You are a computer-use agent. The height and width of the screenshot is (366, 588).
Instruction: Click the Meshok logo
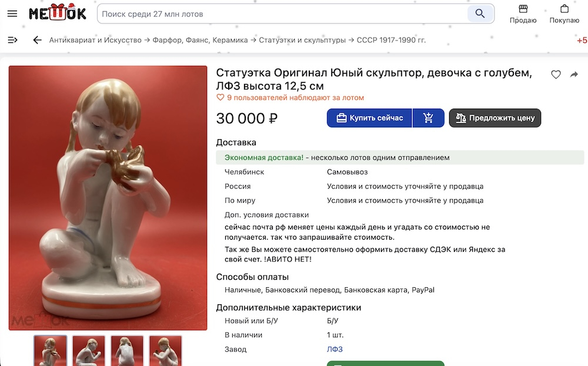(58, 12)
